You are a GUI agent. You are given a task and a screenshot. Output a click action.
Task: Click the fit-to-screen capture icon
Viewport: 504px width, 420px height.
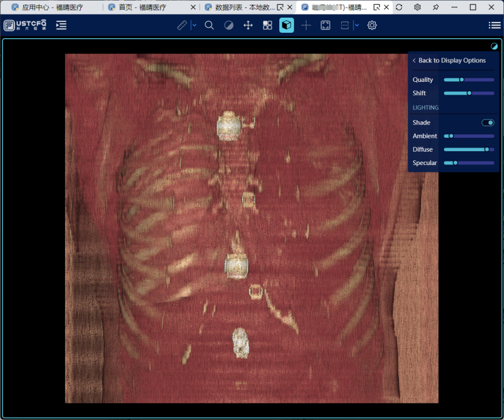(x=325, y=25)
